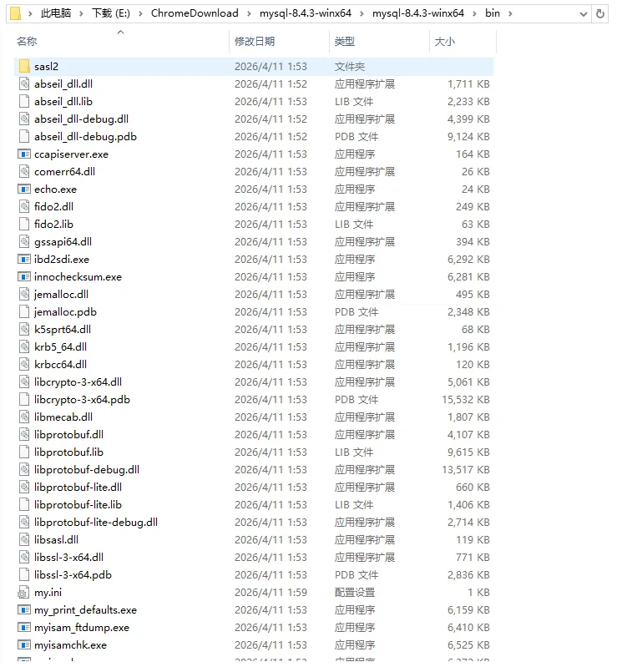Select the k5sprt64.dll file icon
The width and height of the screenshot is (617, 672).
point(24,330)
